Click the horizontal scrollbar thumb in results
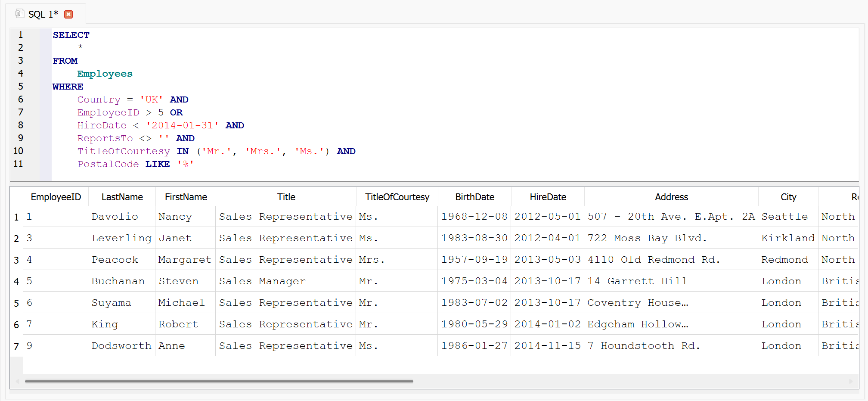This screenshot has height=401, width=868. click(219, 381)
